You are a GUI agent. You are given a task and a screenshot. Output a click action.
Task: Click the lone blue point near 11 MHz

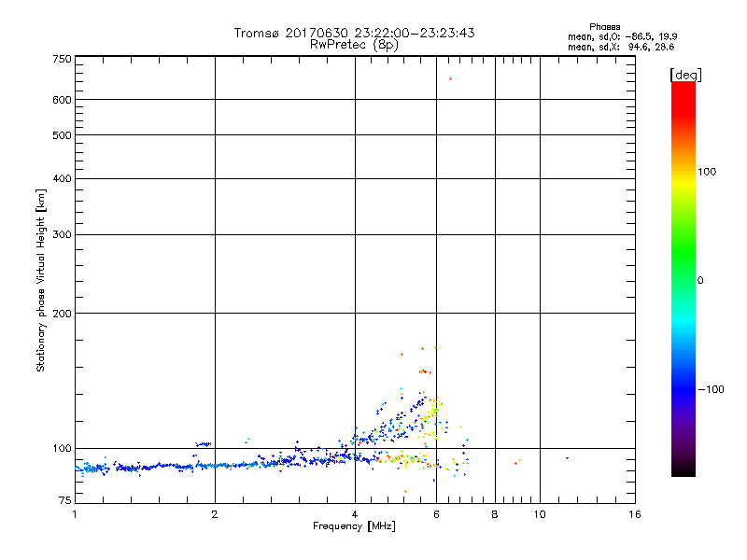567,458
